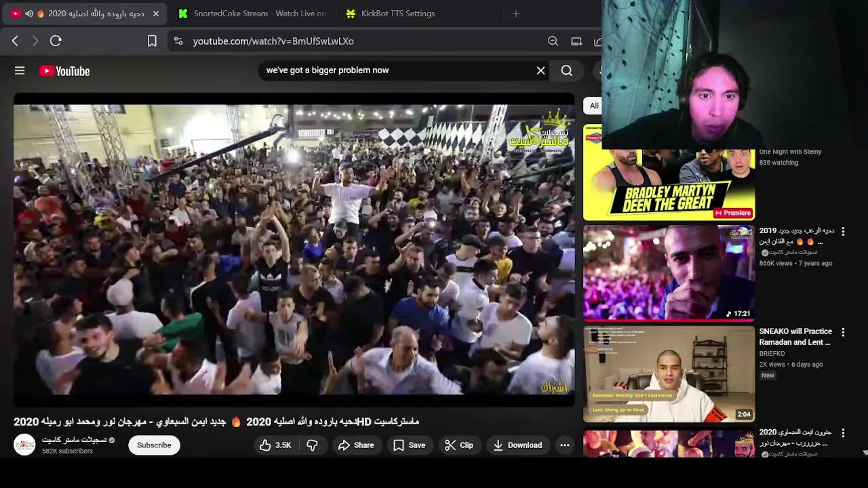Close the YouTube video tab
This screenshot has height=488, width=868.
point(155,14)
